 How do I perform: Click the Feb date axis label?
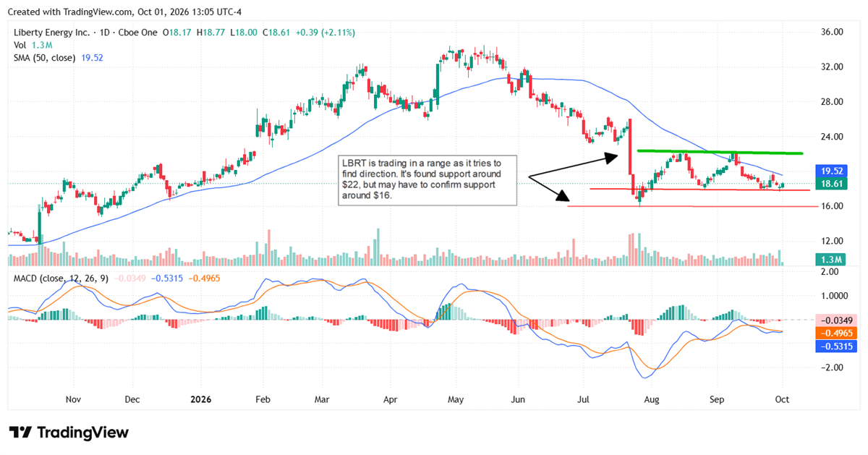click(x=263, y=399)
